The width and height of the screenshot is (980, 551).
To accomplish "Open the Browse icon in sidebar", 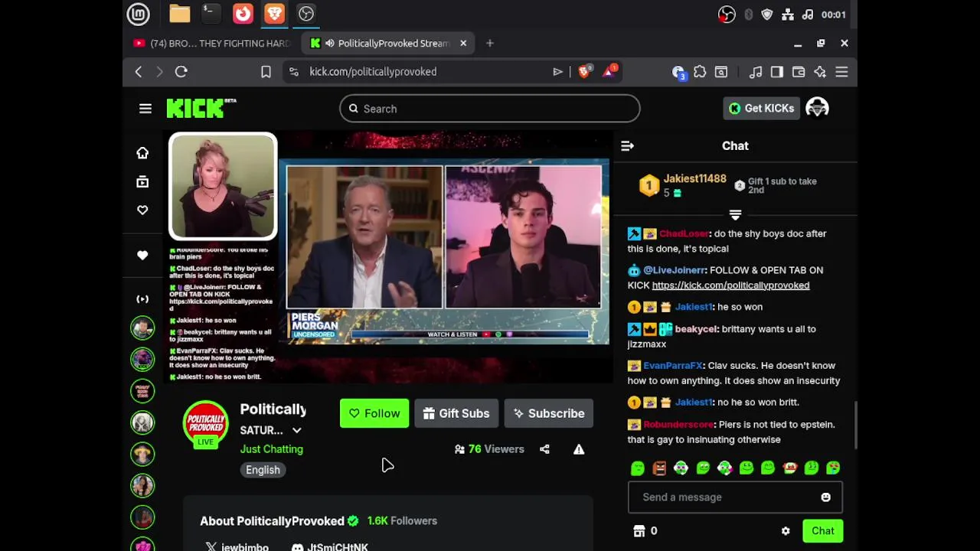I will coord(142,182).
